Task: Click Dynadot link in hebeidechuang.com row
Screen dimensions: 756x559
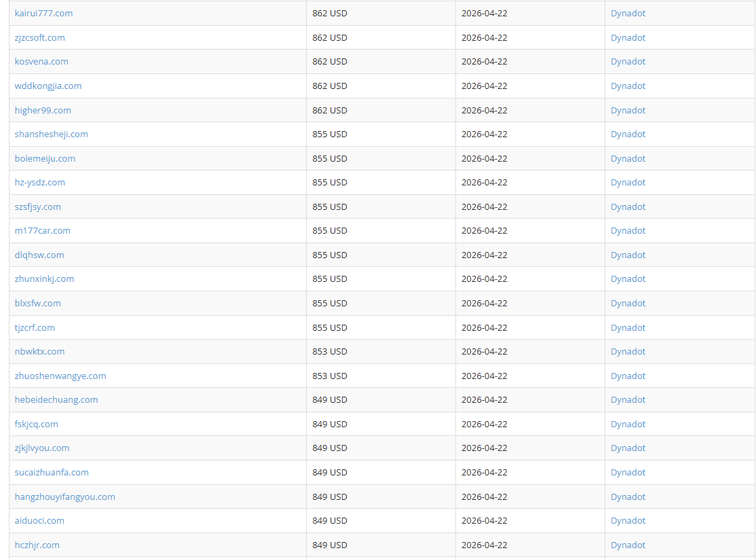Action: [x=628, y=400]
